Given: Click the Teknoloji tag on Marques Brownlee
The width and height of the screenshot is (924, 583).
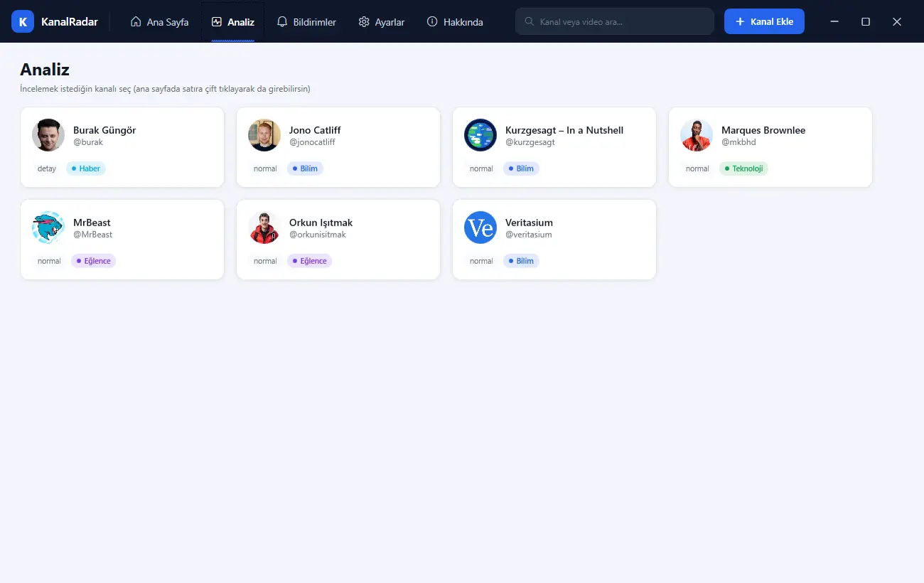Looking at the screenshot, I should click(743, 169).
